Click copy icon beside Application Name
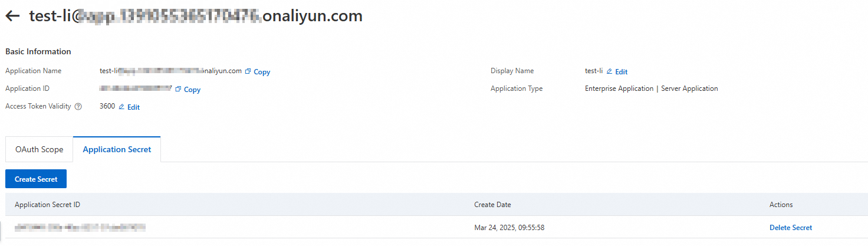 pos(248,71)
